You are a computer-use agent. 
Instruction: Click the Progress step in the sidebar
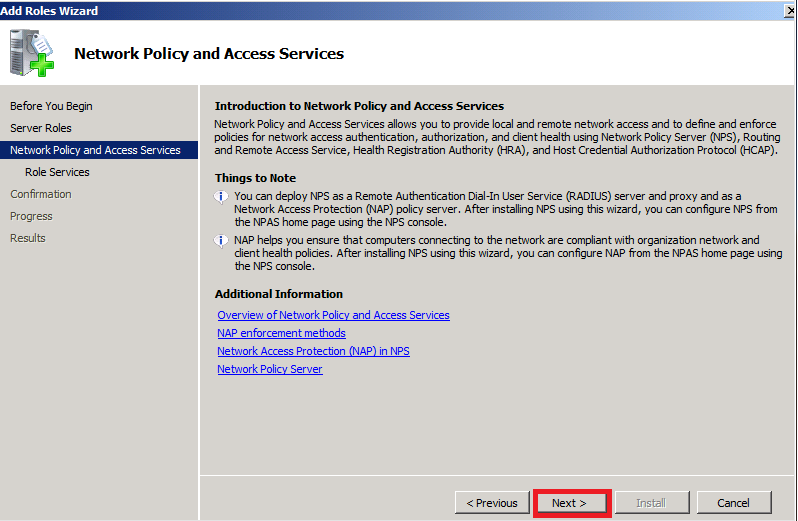(x=31, y=216)
